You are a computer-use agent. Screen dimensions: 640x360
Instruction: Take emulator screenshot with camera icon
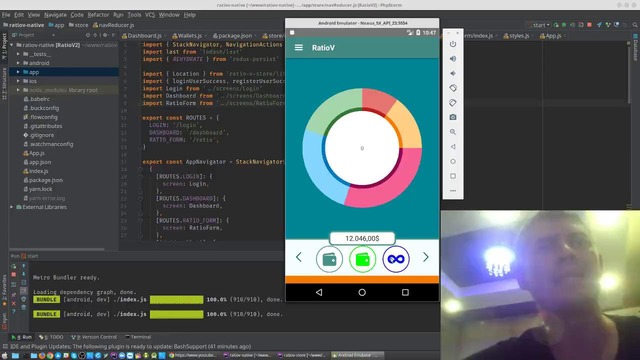tap(453, 118)
